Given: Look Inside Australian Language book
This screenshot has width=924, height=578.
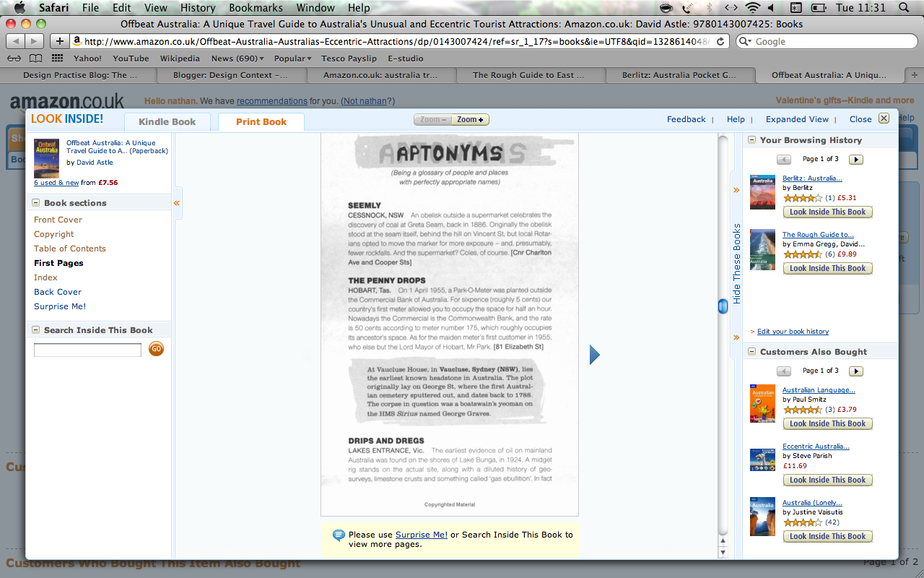Looking at the screenshot, I should 827,423.
